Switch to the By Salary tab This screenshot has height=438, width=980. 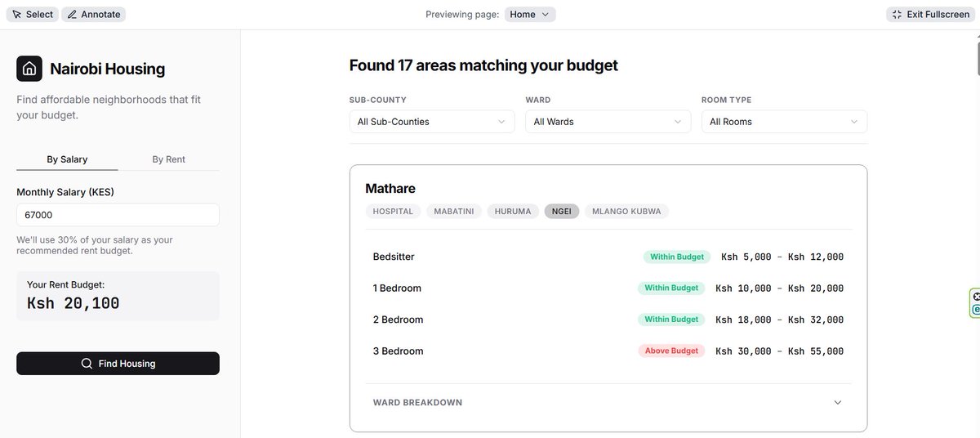pyautogui.click(x=67, y=159)
